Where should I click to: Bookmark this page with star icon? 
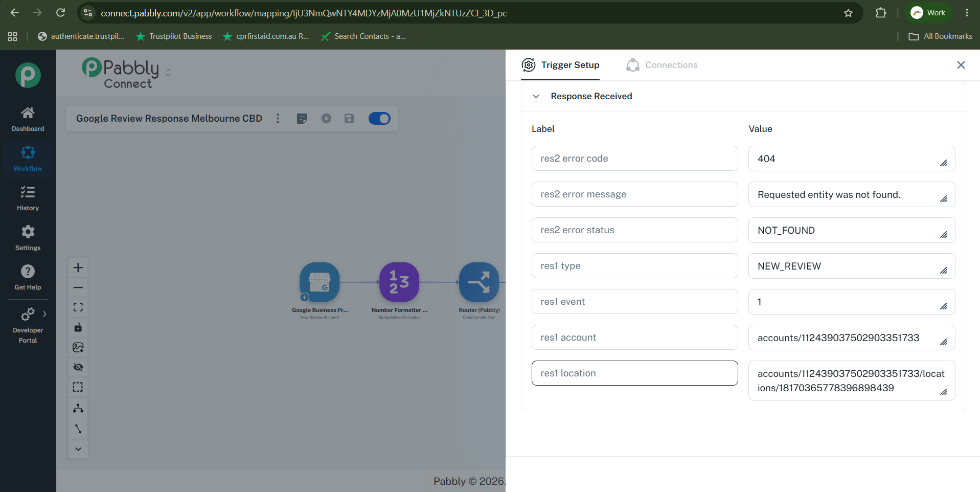pos(849,13)
